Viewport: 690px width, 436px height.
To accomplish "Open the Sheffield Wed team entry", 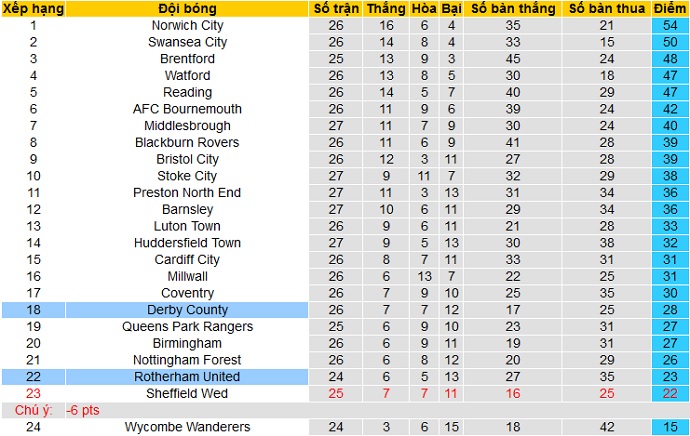I will pos(188,393).
